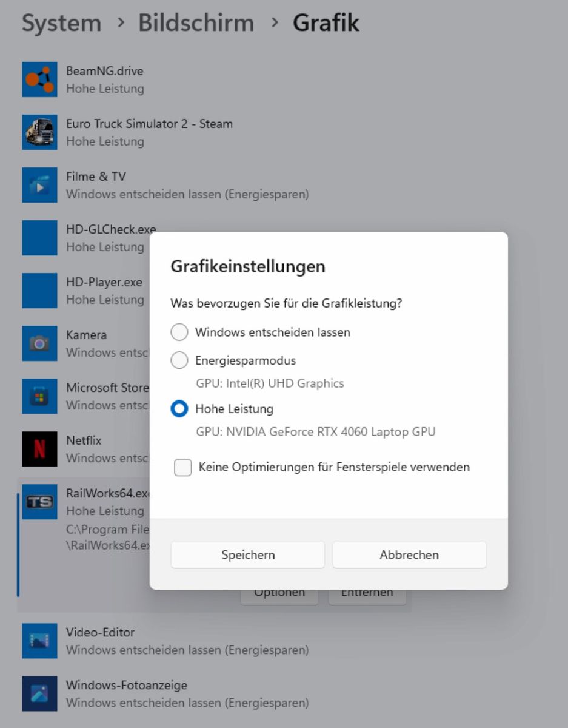Viewport: 568px width, 728px height.
Task: Click the HD-GLCheck.exe blue icon
Action: point(39,238)
